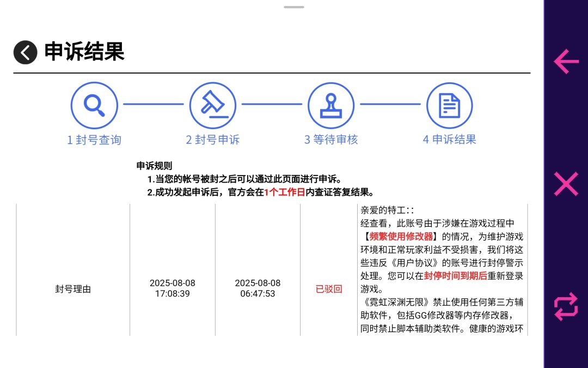
Task: Click rule '1.当您的帐号被封之后可以通过此页面进行申诉。'
Action: [x=244, y=179]
